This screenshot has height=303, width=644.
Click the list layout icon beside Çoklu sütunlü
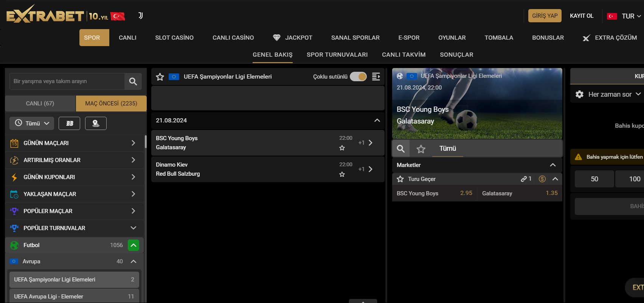pyautogui.click(x=376, y=77)
